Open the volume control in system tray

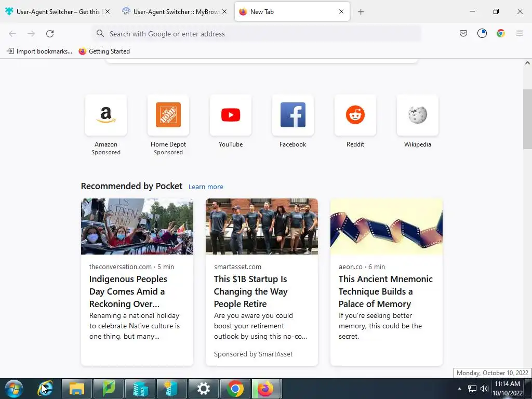point(484,389)
